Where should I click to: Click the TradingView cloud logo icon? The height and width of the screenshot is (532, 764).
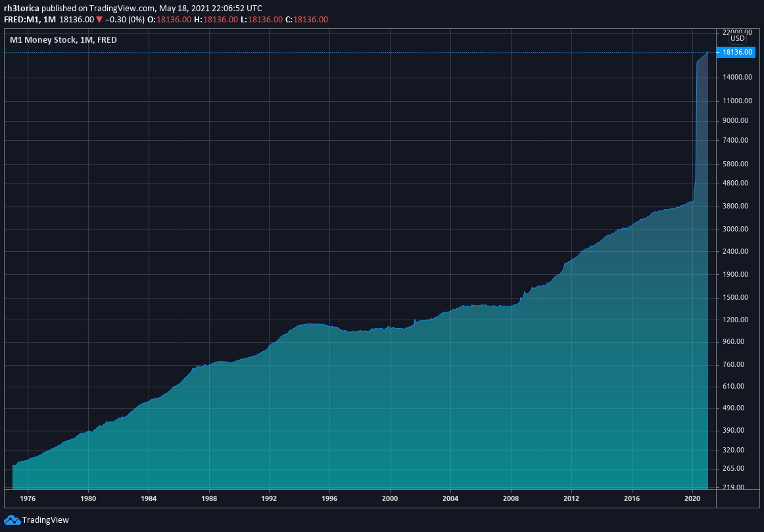(x=12, y=520)
